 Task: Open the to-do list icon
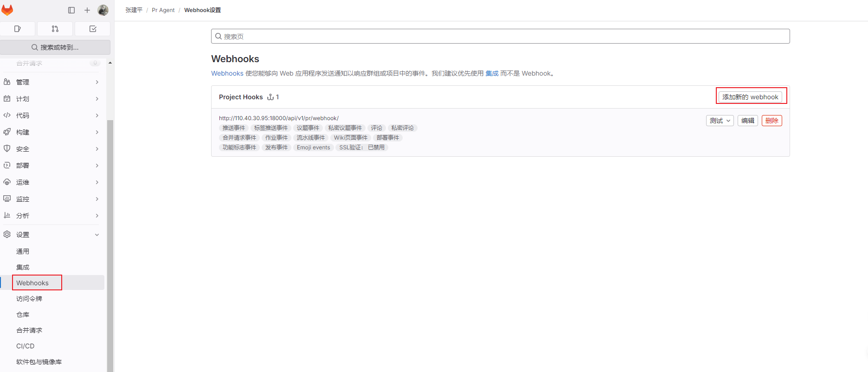click(x=93, y=29)
